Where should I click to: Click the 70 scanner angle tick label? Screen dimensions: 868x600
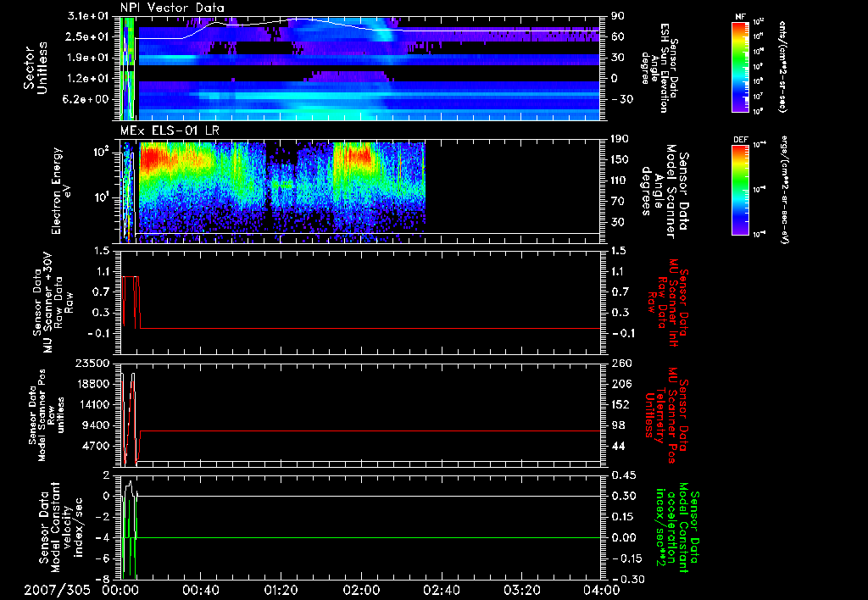tap(618, 201)
